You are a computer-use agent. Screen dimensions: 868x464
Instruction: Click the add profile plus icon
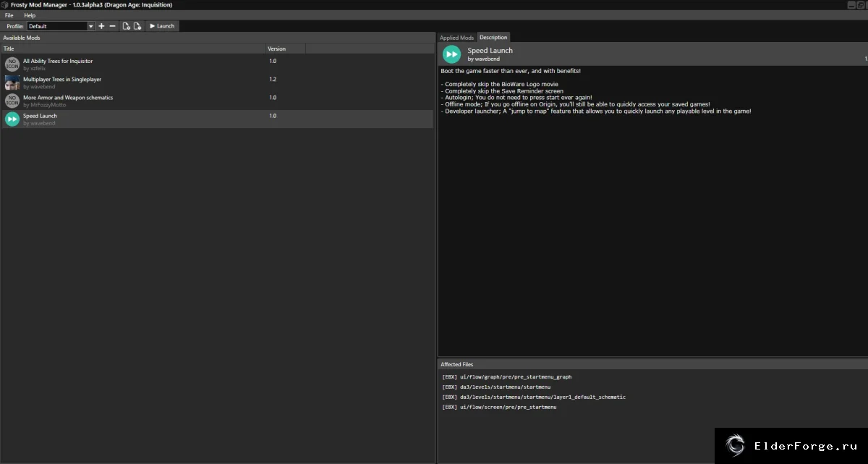[101, 26]
